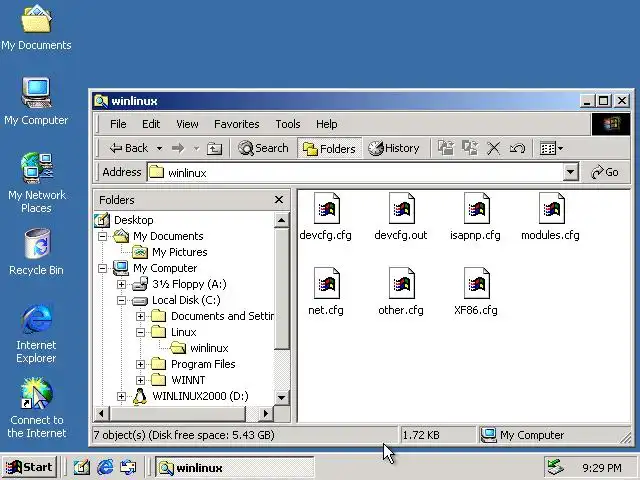
Task: Collapse the My Computer tree node
Action: coord(102,268)
